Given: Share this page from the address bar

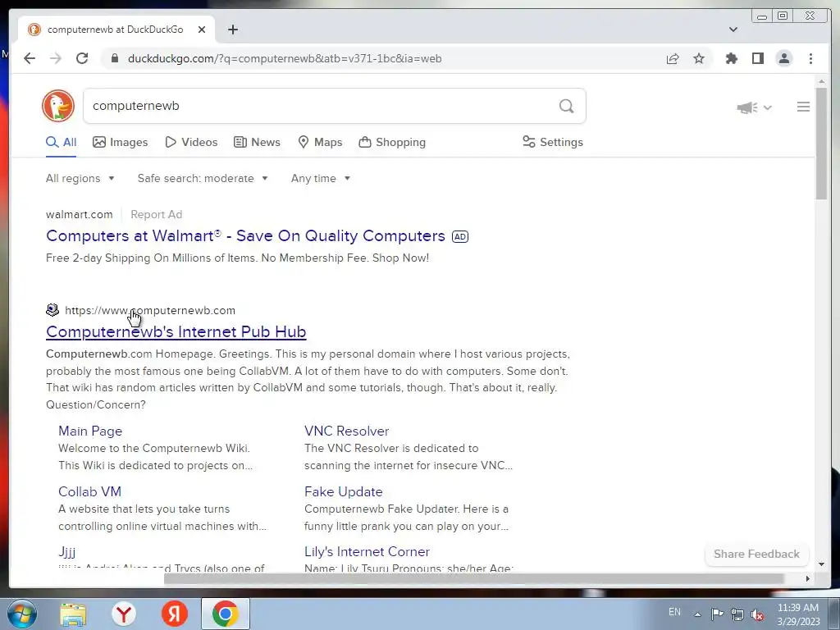Looking at the screenshot, I should click(673, 58).
